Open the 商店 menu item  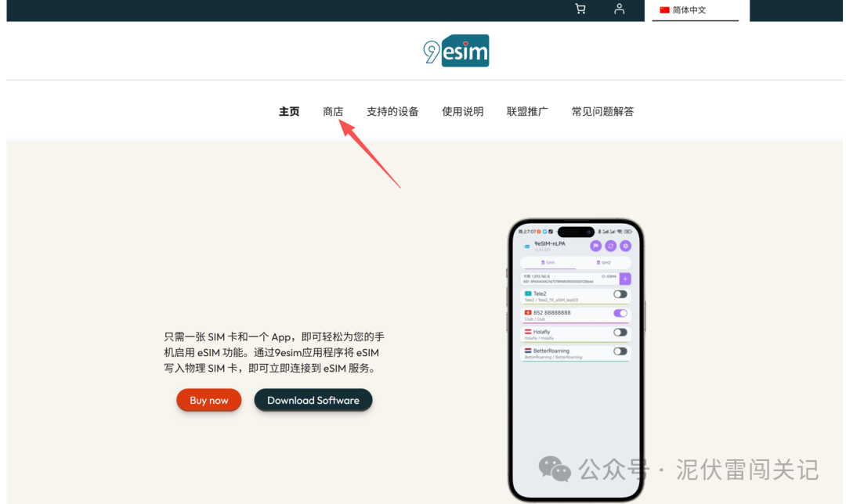pos(333,112)
